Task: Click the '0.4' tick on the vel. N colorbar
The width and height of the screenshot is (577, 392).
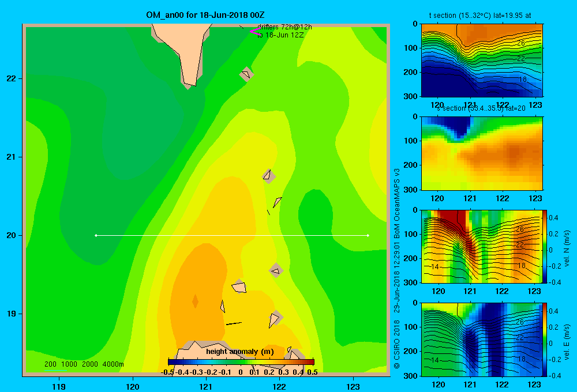Action: 553,218
